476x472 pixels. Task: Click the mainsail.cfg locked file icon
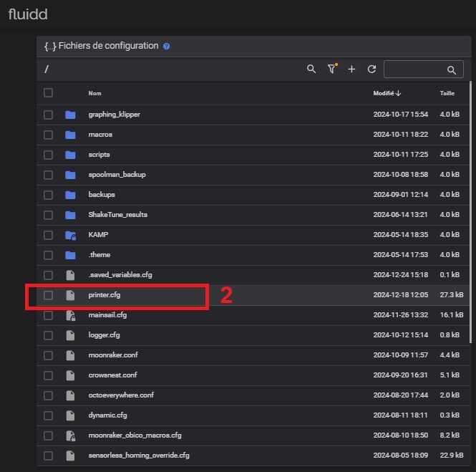coord(70,315)
